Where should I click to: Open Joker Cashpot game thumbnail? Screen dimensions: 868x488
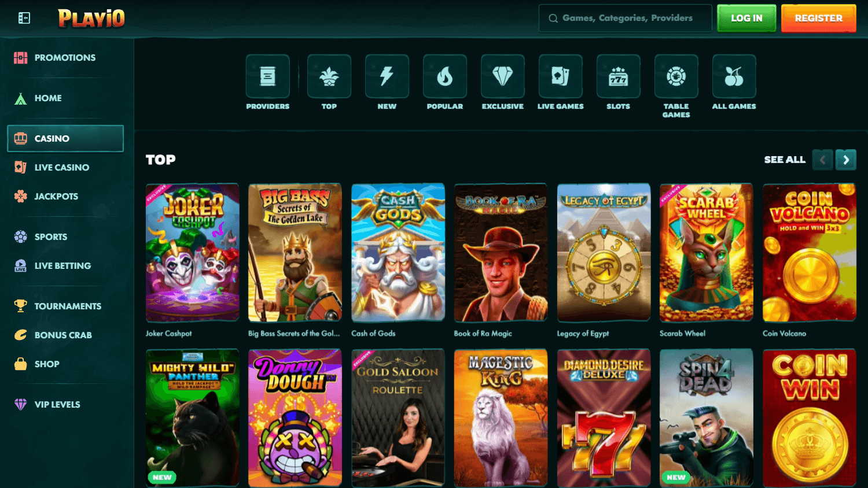[192, 253]
